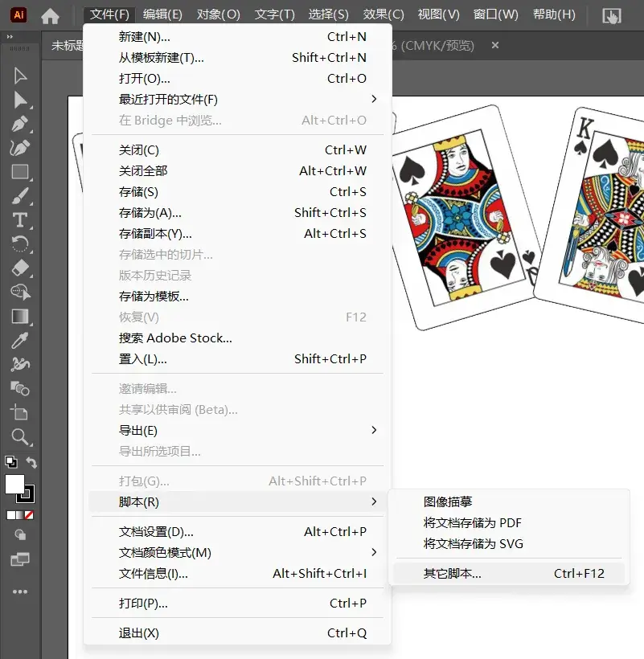Select the Curvature tool

[x=20, y=148]
